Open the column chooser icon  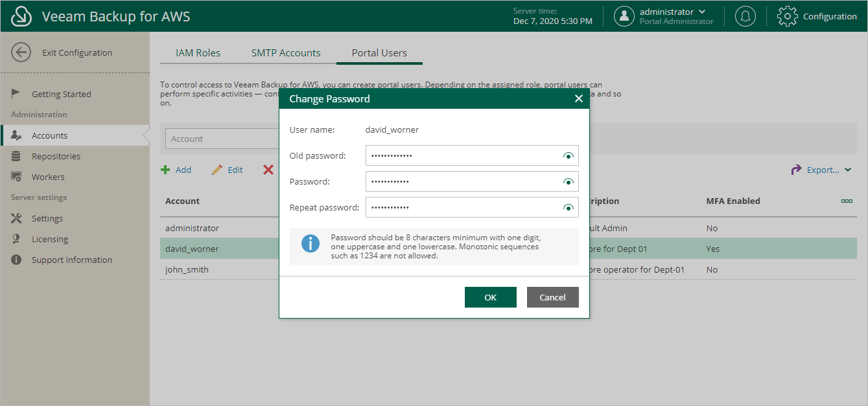(x=847, y=201)
